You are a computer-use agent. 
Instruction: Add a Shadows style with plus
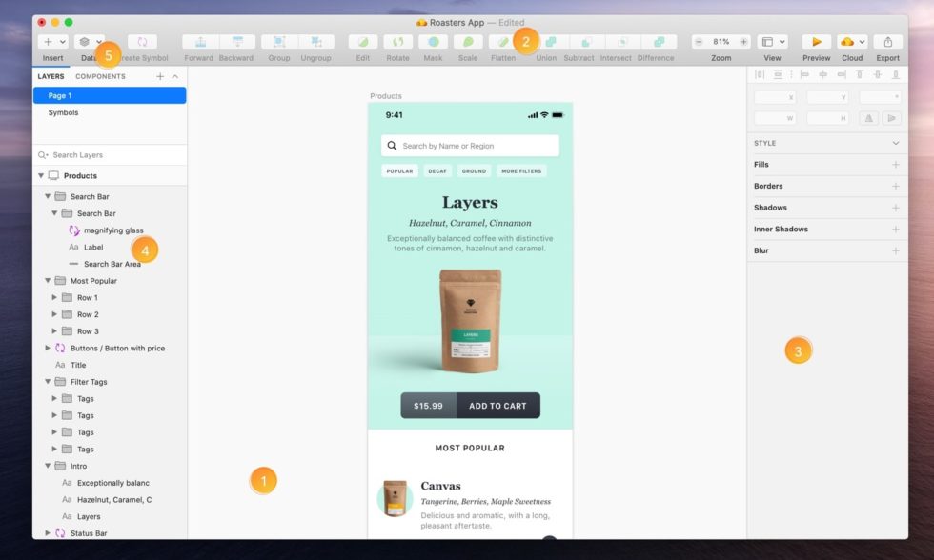click(895, 208)
